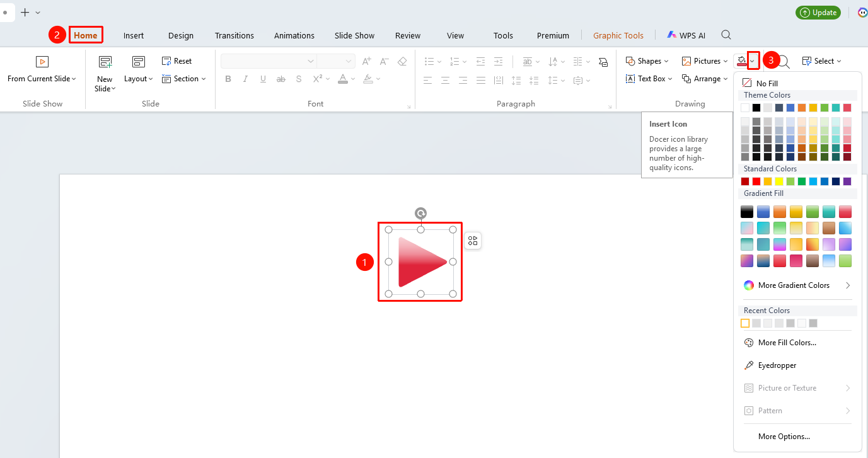Expand the Section dropdown
This screenshot has height=458, width=868.
pos(184,79)
